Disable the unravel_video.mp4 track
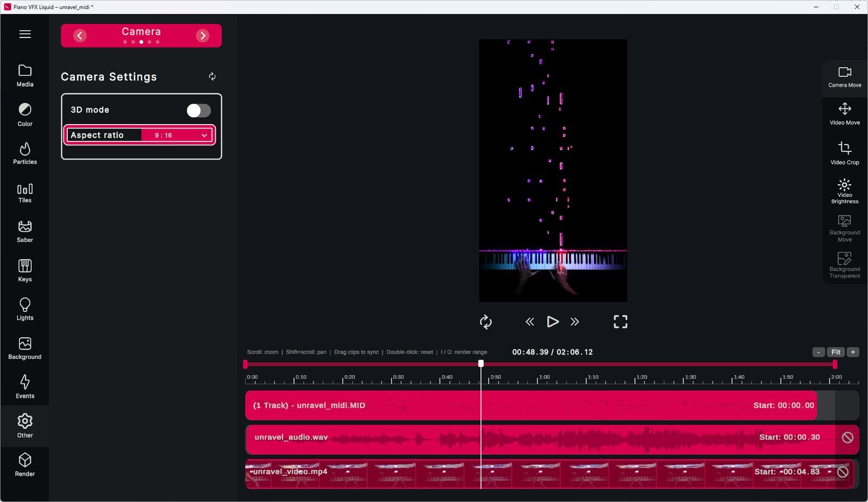Viewport: 868px width, 502px height. pyautogui.click(x=843, y=472)
